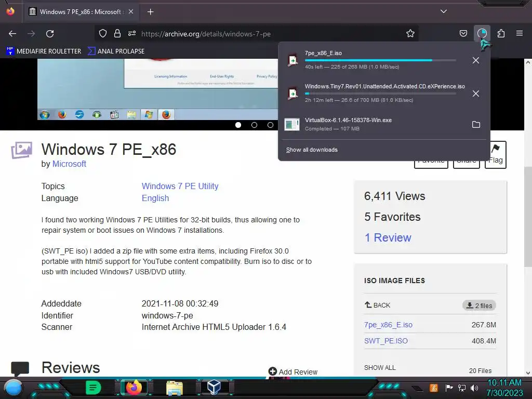Viewport: 532px width, 399px height.
Task: Open the Firefox hamburger menu
Action: click(520, 33)
